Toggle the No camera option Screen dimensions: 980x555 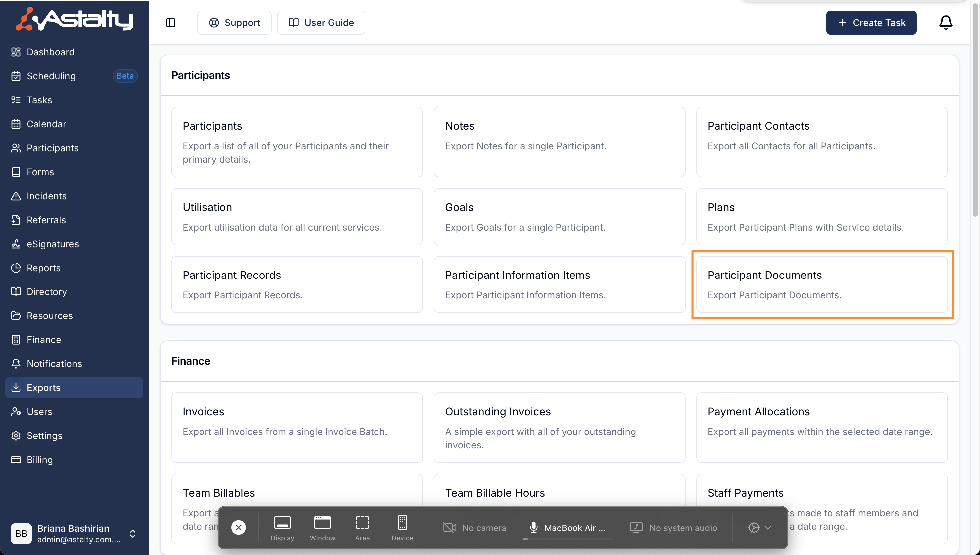(x=474, y=528)
